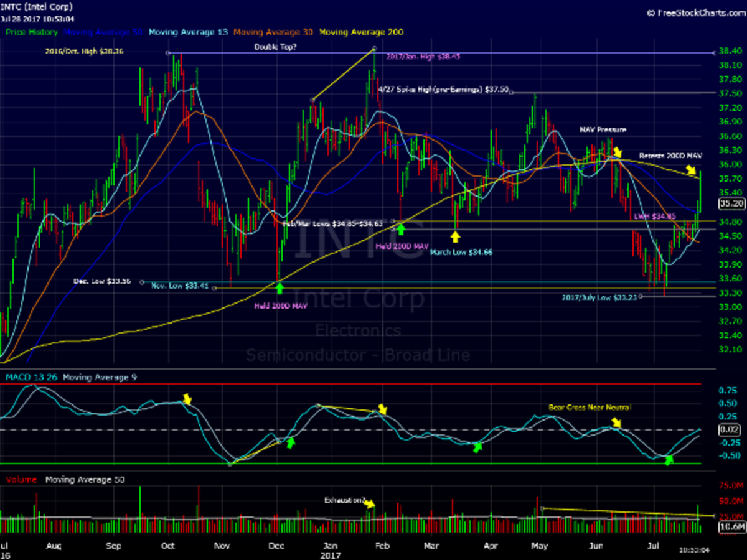Click the Nov. Low $33.41 annotation
The height and width of the screenshot is (560, 747).
180,286
